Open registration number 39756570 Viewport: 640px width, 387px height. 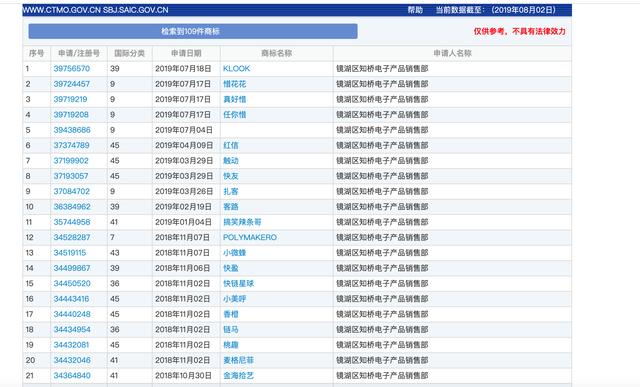pyautogui.click(x=71, y=69)
